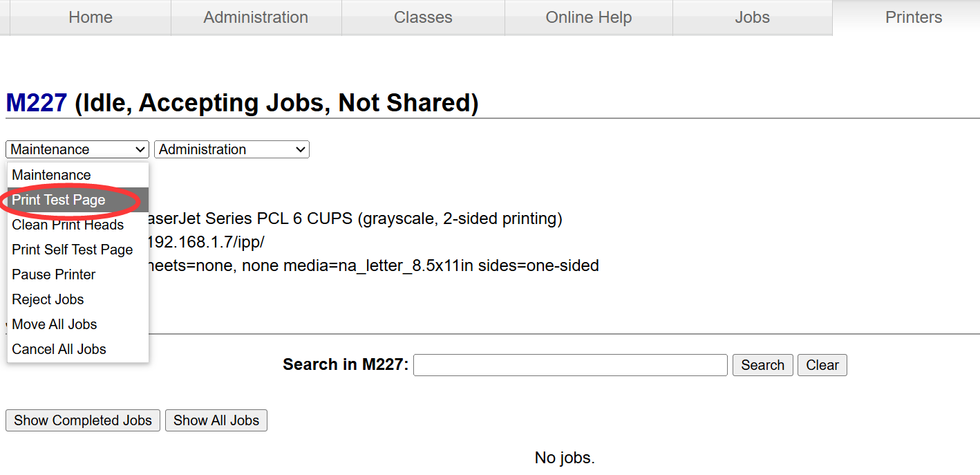Open the Home tab
The image size is (980, 475).
pos(91,17)
